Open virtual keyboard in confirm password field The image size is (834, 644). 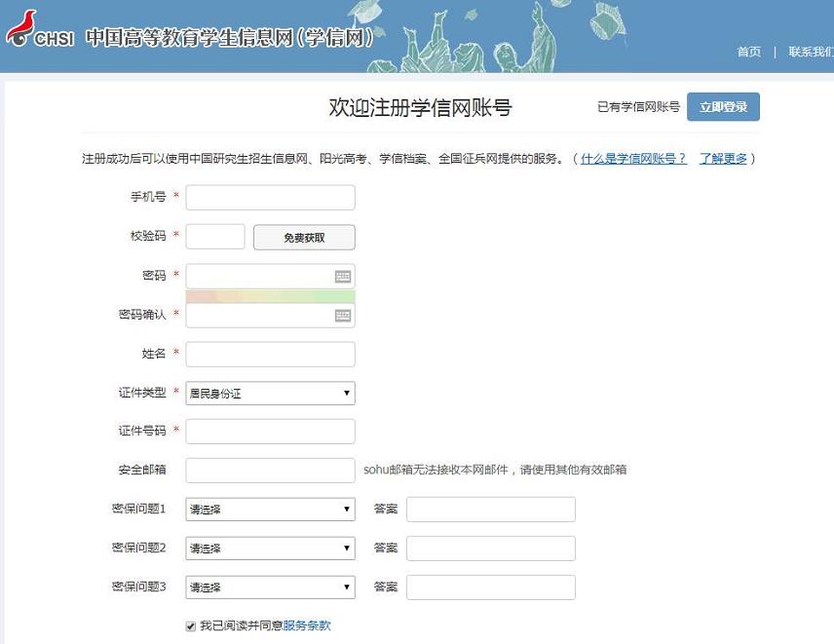pyautogui.click(x=342, y=316)
